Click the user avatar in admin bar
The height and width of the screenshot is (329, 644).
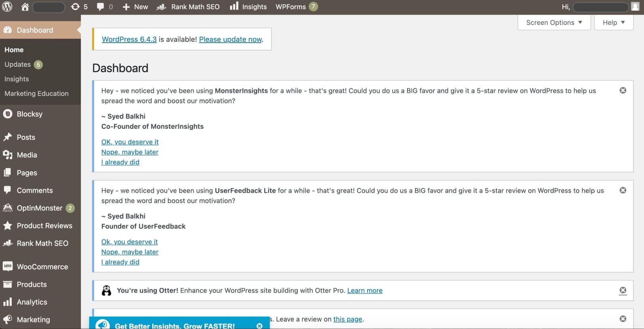[x=635, y=7]
